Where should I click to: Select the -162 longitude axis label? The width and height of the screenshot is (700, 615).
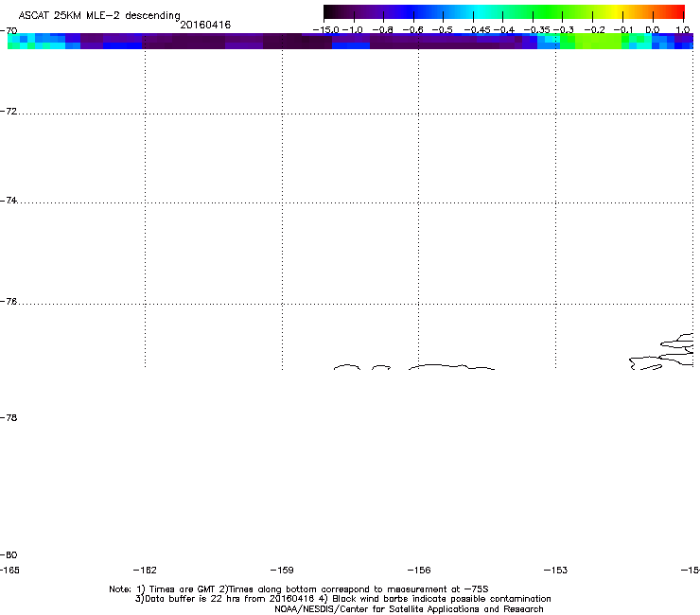click(145, 570)
